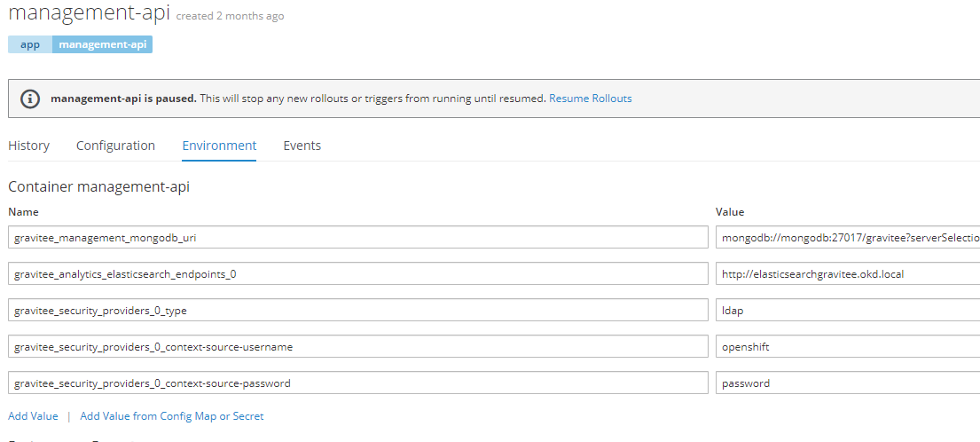980x442 pixels.
Task: Click Resume Rollouts link
Action: click(590, 99)
